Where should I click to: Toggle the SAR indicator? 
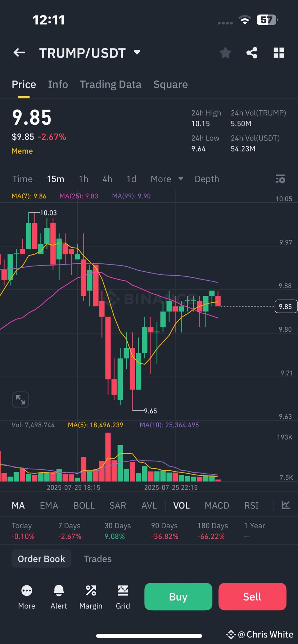click(118, 506)
